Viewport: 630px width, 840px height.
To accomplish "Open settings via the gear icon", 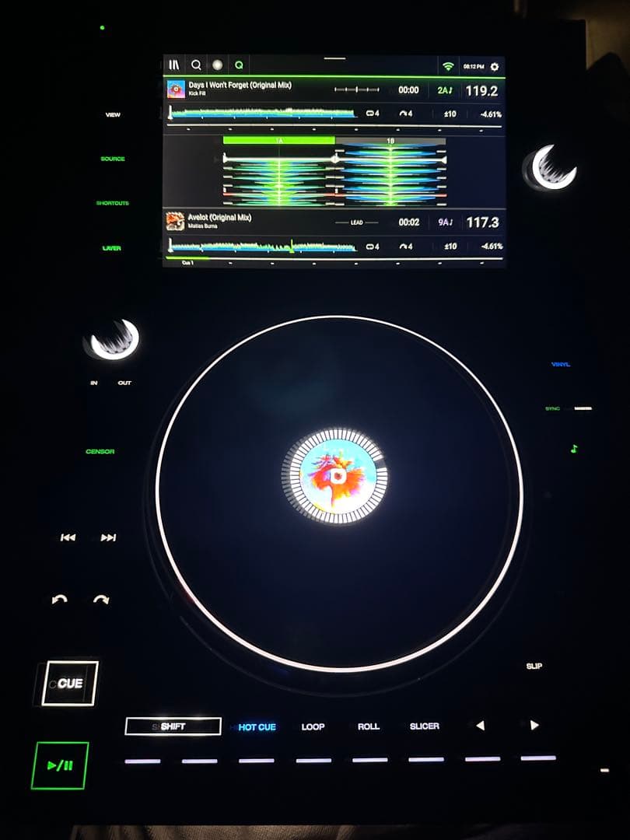I will 493,65.
